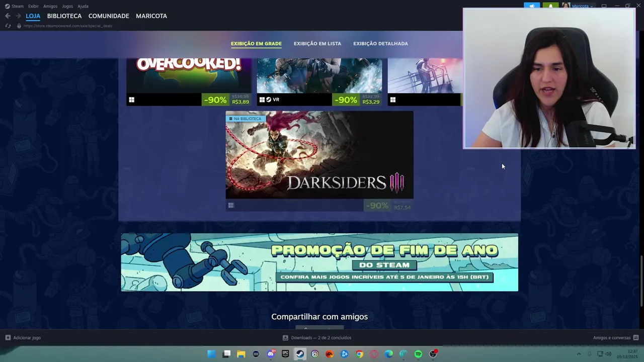Open File Explorer on the taskbar
Viewport: 644px width, 362px height.
point(241,354)
